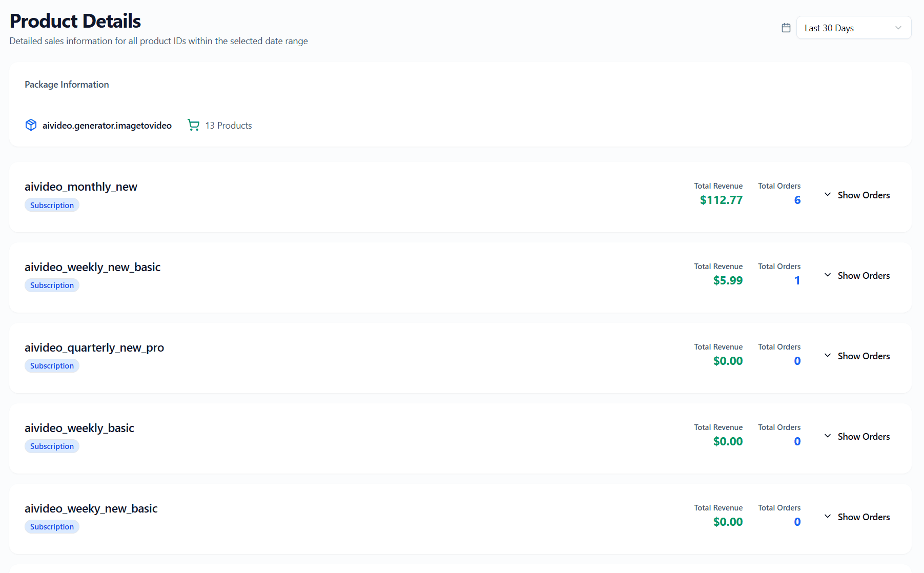Select the aivideo.generator.imagetovideo package name

point(107,126)
